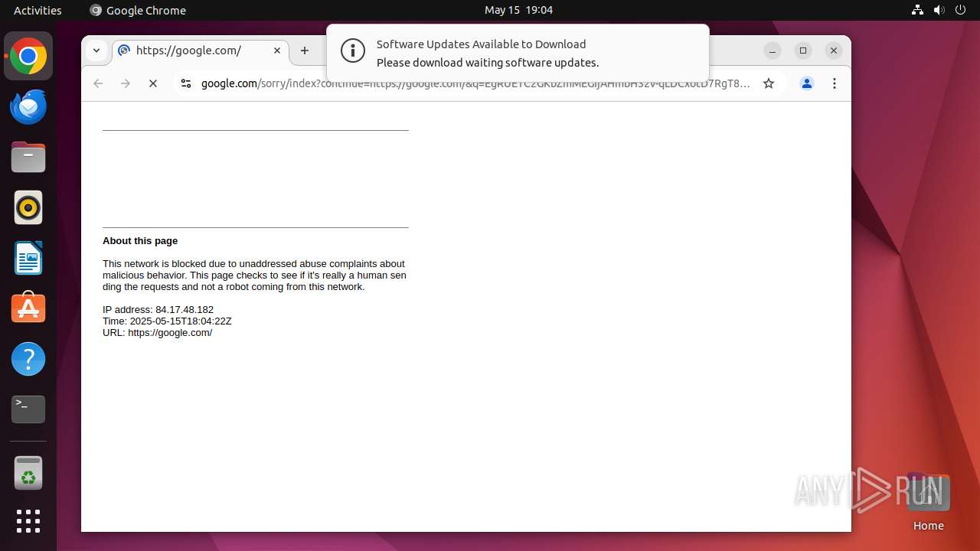Viewport: 980px width, 551px height.
Task: Click the Time: 2025-05-15T18:04:22Z line
Action: tap(167, 321)
